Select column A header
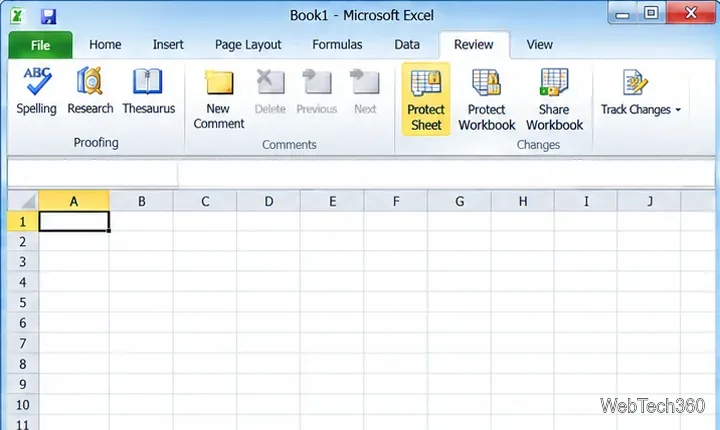 pyautogui.click(x=74, y=201)
